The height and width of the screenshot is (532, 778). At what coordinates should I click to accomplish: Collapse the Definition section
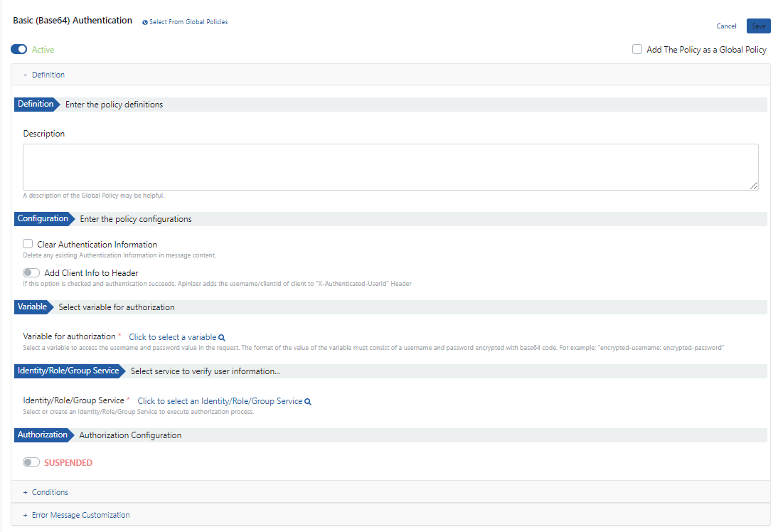click(x=44, y=75)
